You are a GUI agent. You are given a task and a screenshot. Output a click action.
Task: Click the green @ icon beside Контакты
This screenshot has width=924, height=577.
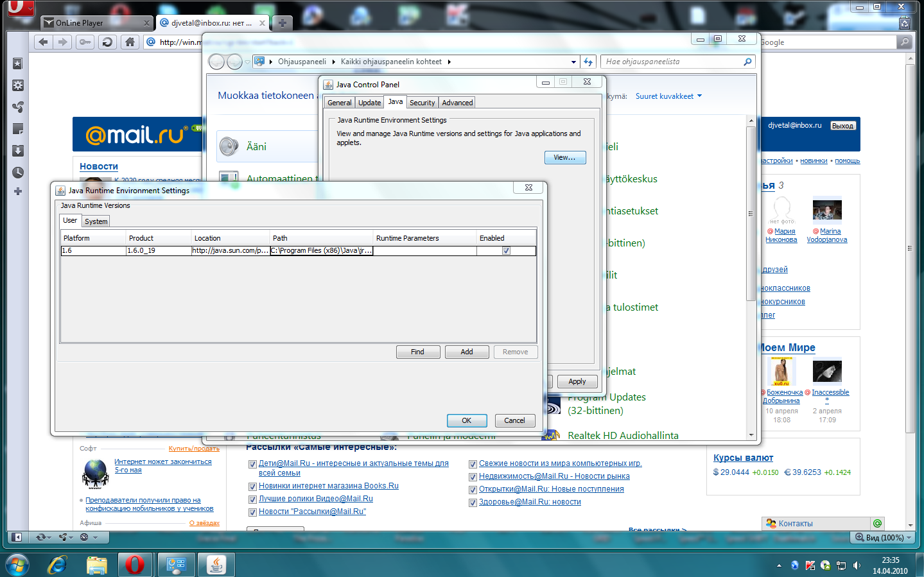pyautogui.click(x=878, y=523)
